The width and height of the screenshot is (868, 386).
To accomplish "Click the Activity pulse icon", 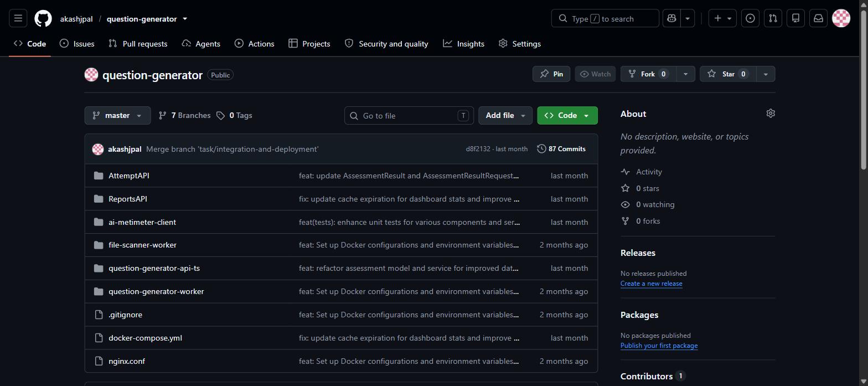I will [x=625, y=172].
